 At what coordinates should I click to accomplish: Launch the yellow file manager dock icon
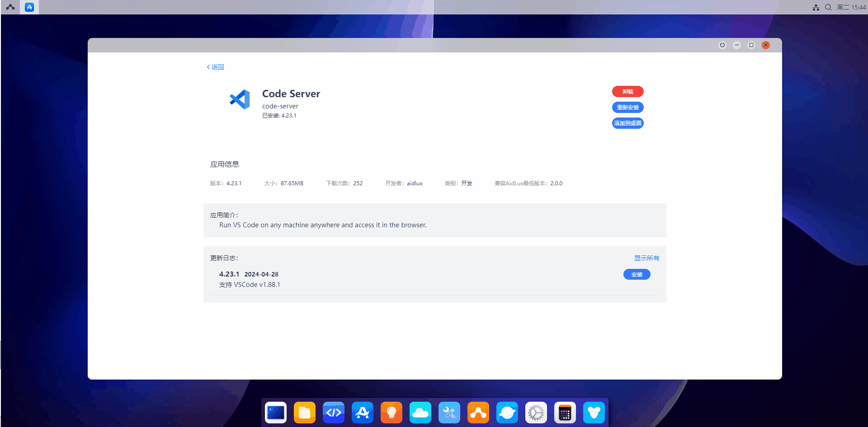coord(305,413)
